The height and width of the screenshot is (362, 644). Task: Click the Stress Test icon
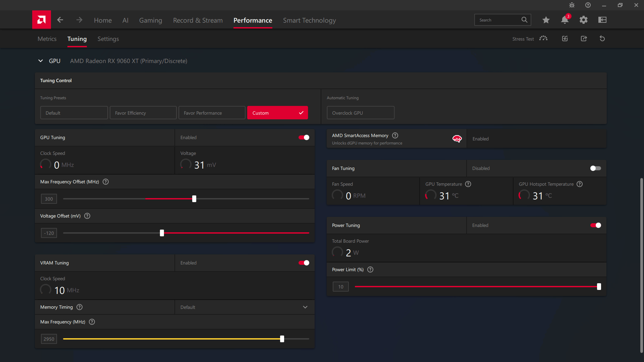pos(543,39)
